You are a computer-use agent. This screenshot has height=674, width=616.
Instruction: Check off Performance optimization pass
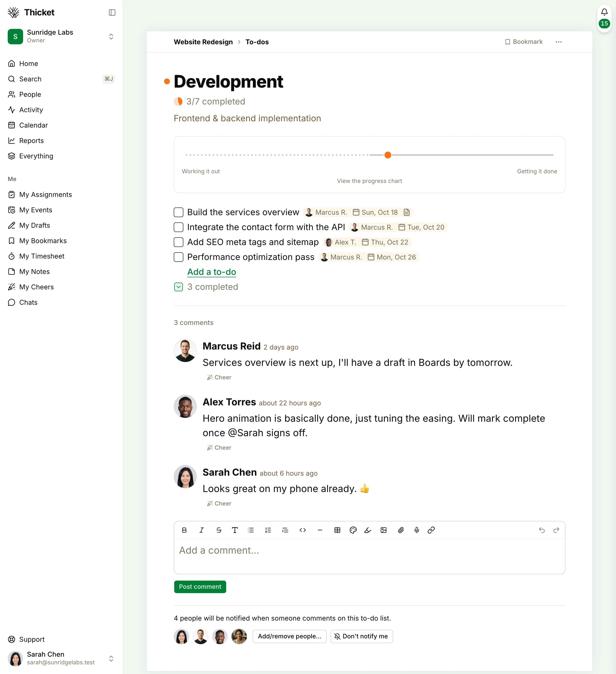click(x=179, y=257)
